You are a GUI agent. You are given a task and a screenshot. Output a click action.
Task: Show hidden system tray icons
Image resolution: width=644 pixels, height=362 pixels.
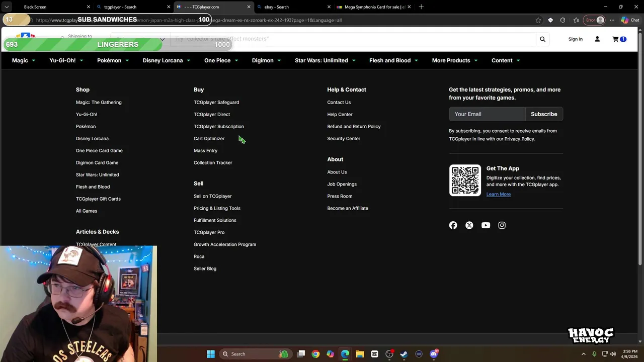pos(584,354)
